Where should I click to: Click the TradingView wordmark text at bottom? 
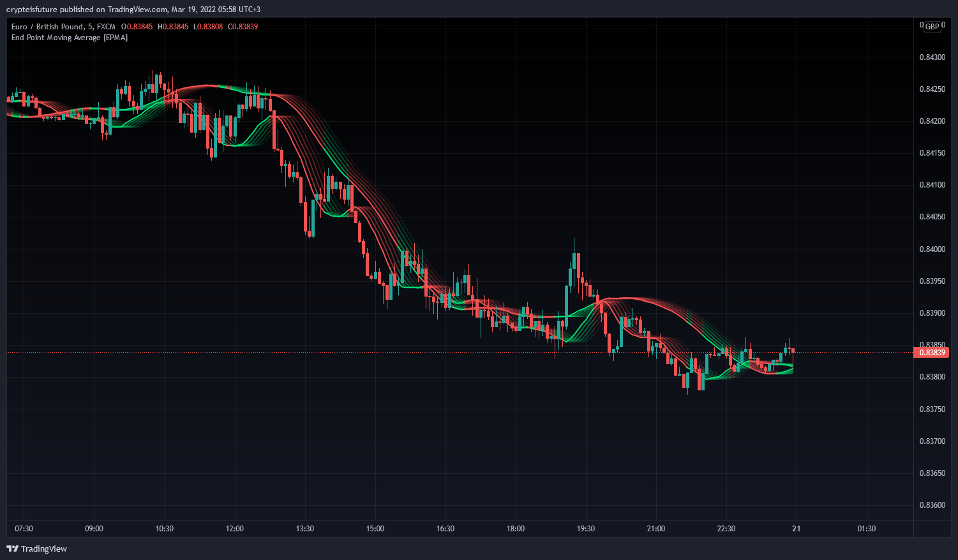tap(44, 549)
